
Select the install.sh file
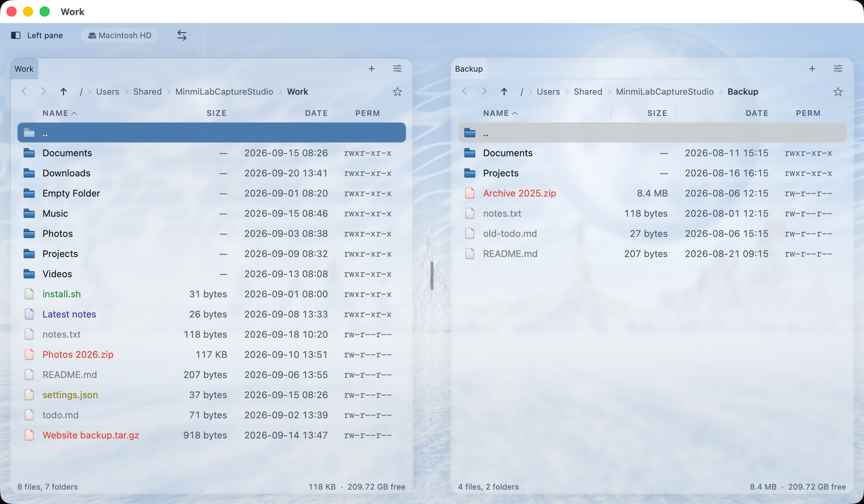coord(212,294)
